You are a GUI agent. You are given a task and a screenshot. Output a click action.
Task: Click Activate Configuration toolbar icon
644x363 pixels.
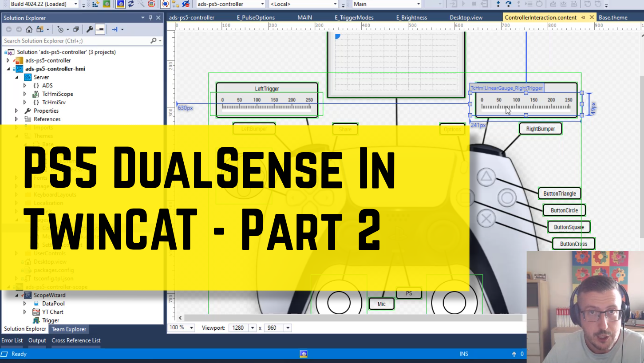click(95, 4)
